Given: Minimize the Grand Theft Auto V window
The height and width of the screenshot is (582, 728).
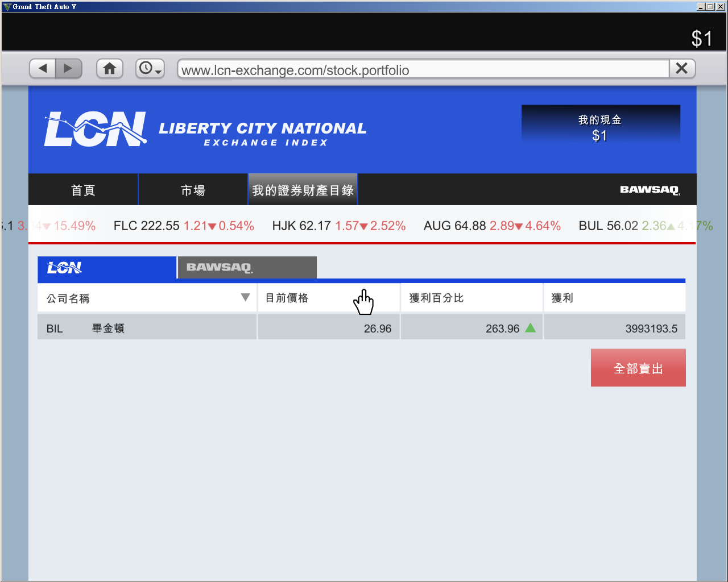Looking at the screenshot, I should coord(701,7).
